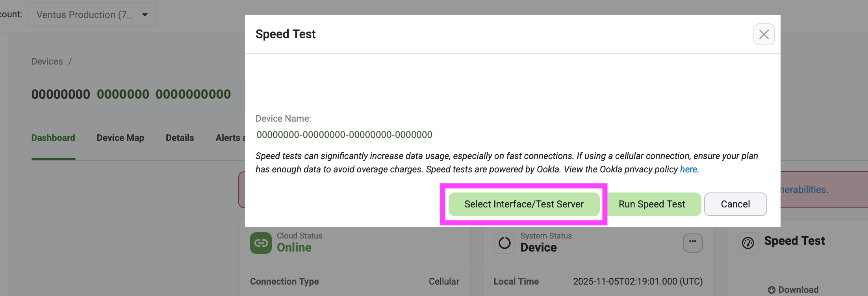Select the Details tab

click(x=180, y=138)
